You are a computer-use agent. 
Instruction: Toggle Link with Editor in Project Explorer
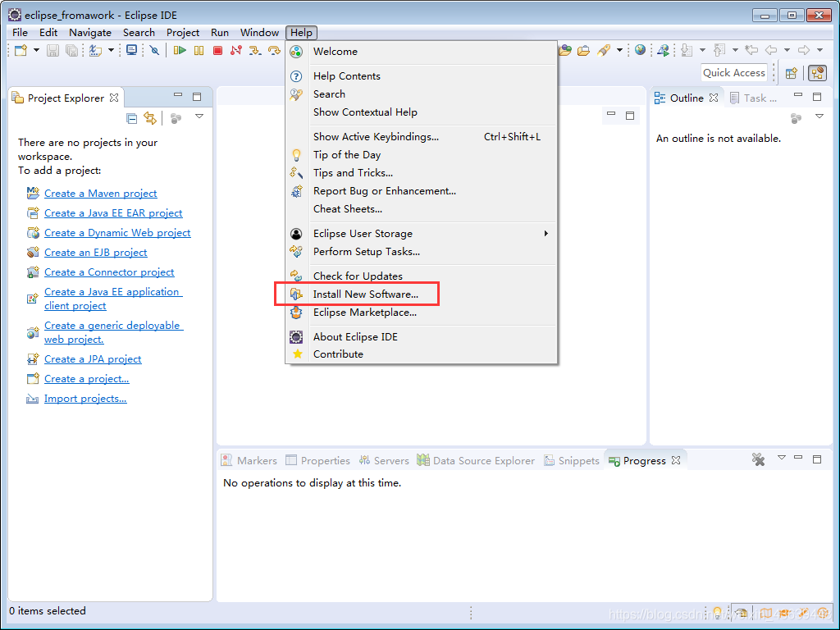[x=150, y=118]
